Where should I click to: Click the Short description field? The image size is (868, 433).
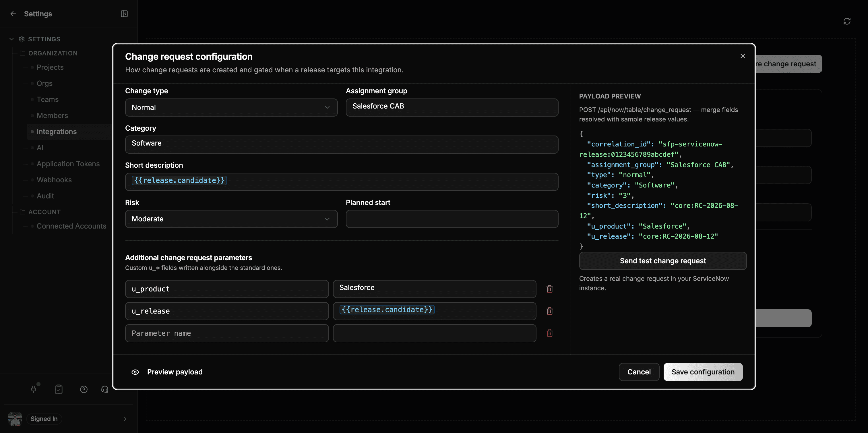(342, 182)
